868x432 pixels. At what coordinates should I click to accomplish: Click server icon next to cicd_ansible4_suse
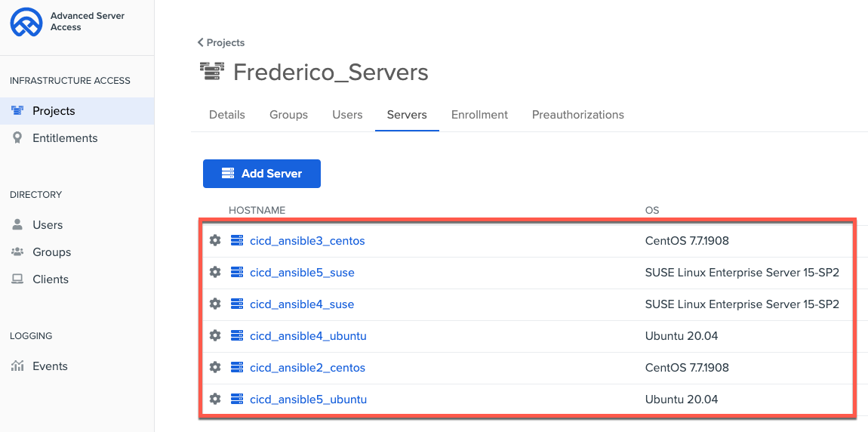coord(237,304)
